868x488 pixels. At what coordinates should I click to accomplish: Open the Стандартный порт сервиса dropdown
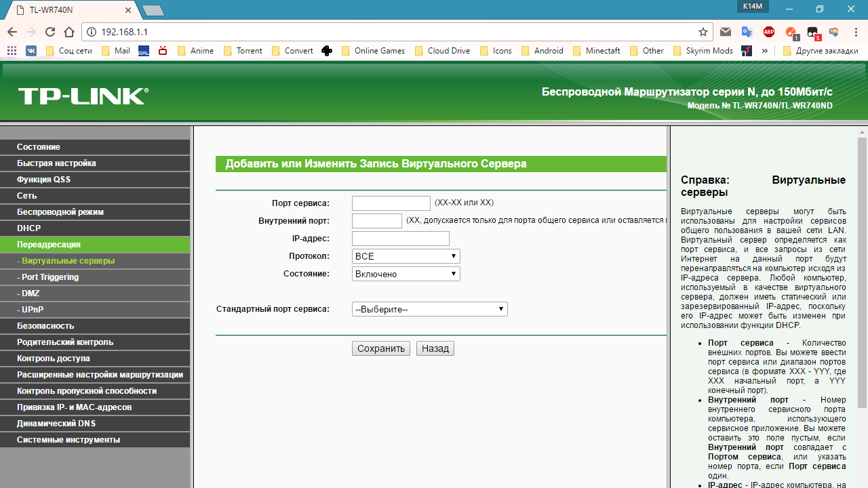pyautogui.click(x=430, y=309)
